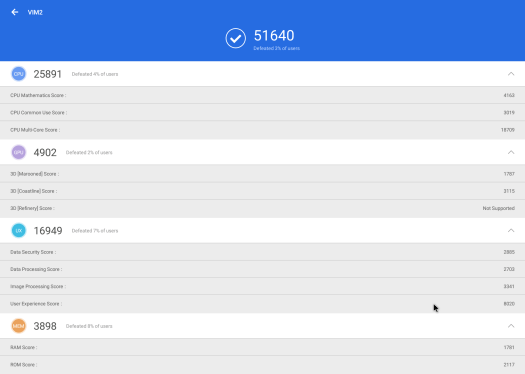Viewport: 525px width, 374px height.
Task: Select the 3D Refinery Score label
Action: [32, 208]
